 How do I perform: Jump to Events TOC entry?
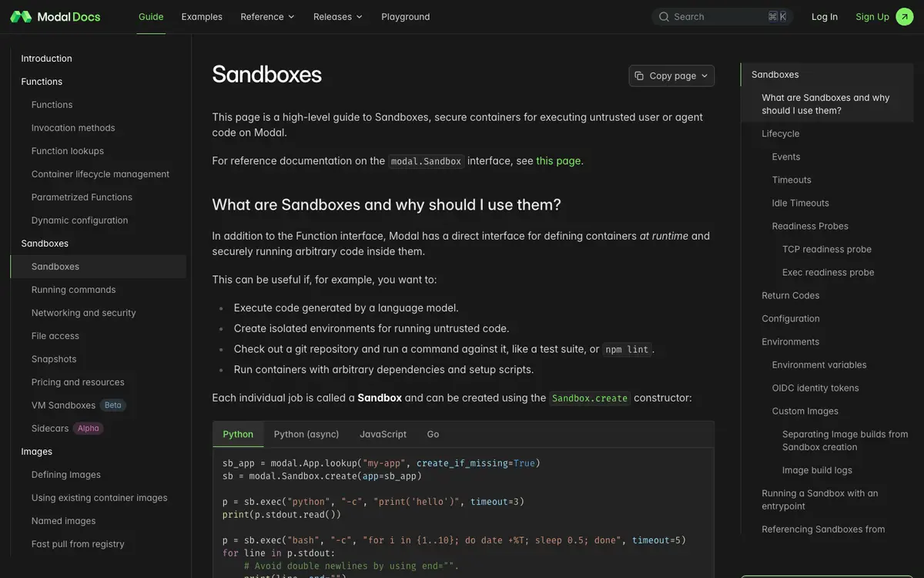(786, 156)
